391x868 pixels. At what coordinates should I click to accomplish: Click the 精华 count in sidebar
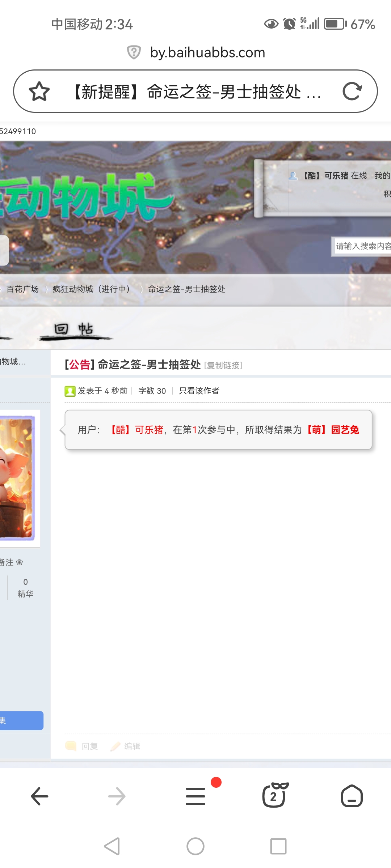pyautogui.click(x=25, y=588)
